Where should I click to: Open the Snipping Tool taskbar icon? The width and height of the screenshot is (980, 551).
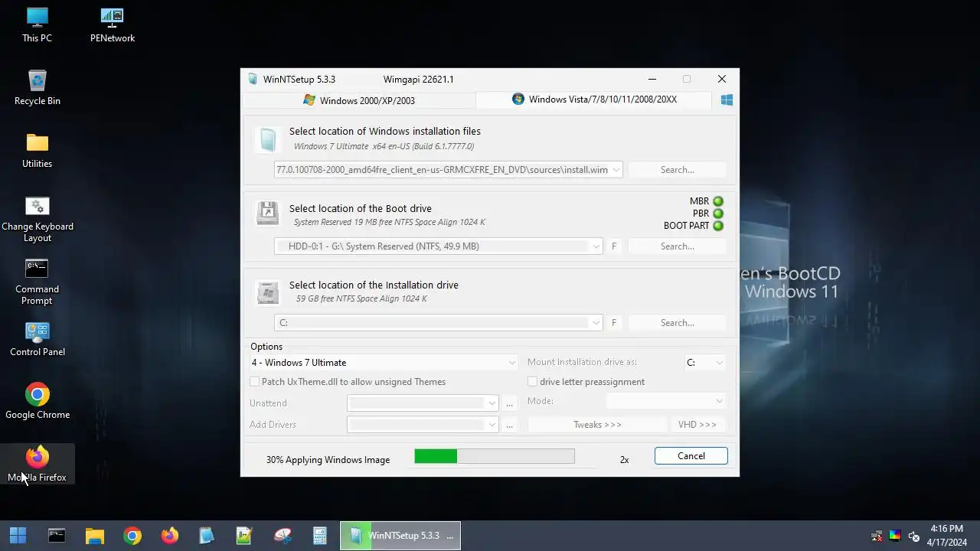[283, 536]
